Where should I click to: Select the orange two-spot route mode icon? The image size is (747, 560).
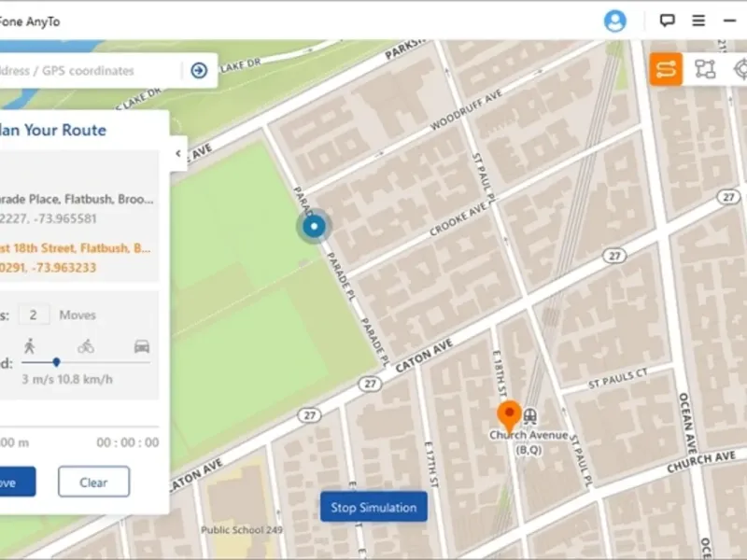(x=666, y=69)
